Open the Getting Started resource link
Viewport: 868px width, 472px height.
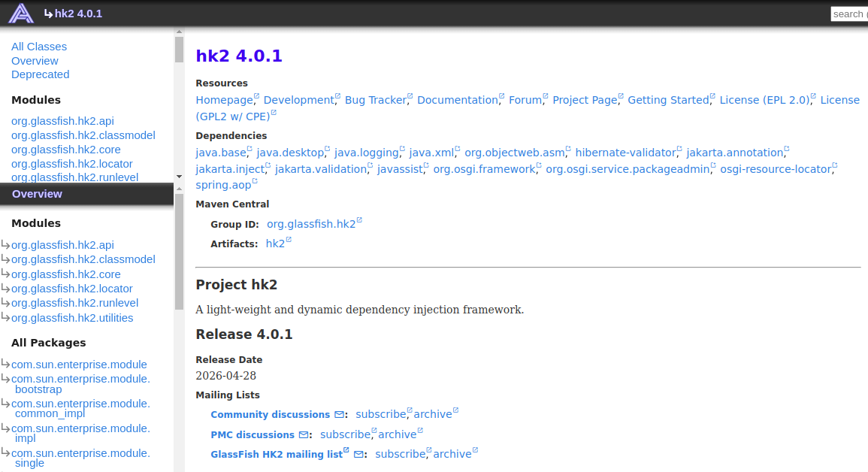(x=668, y=100)
